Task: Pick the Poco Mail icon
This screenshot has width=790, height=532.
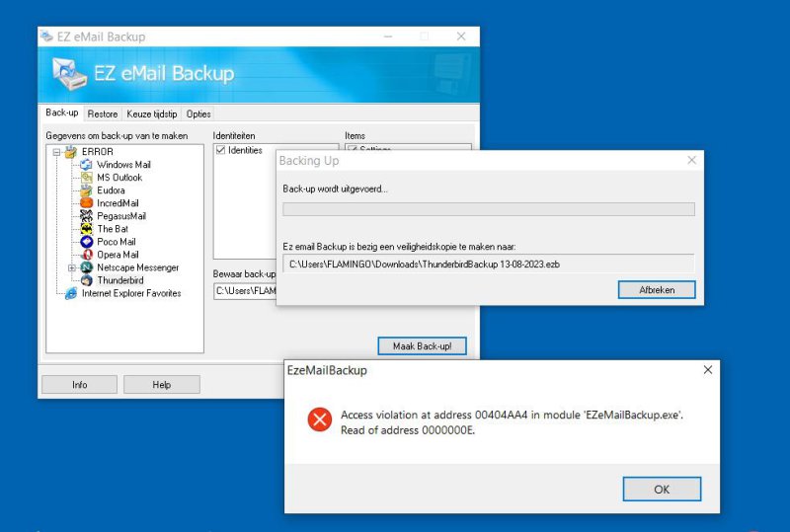Action: [87, 242]
